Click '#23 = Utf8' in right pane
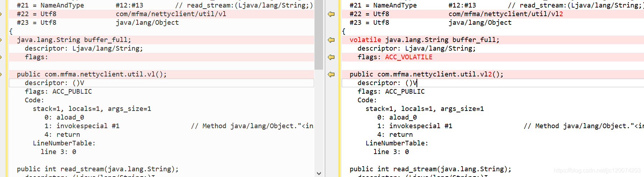 369,23
